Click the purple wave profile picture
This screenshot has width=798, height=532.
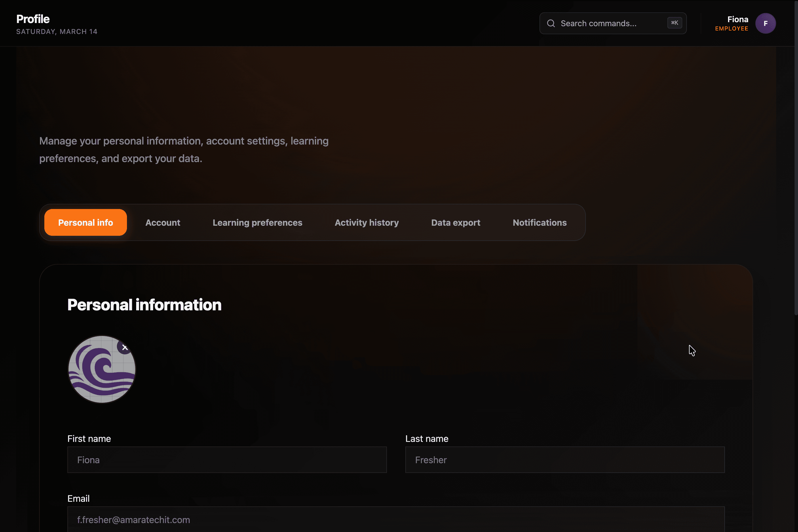(x=101, y=370)
